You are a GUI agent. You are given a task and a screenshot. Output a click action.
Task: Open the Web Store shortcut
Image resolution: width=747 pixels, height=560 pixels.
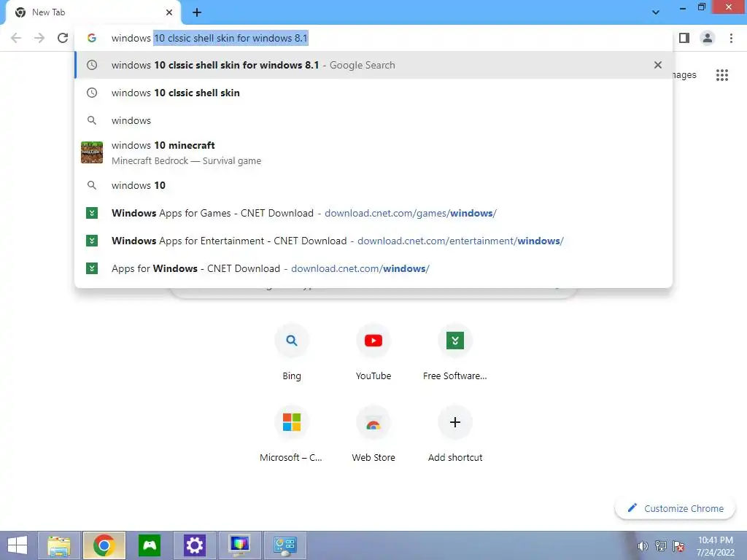point(373,434)
